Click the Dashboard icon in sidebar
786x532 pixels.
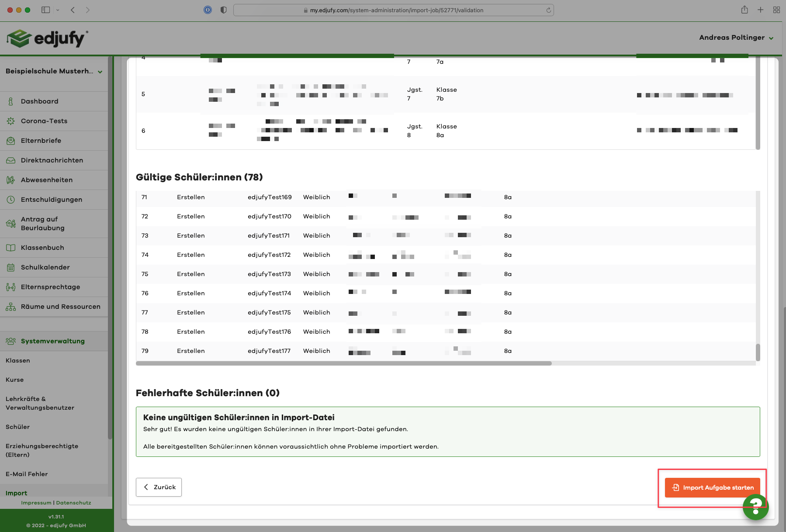pos(10,101)
